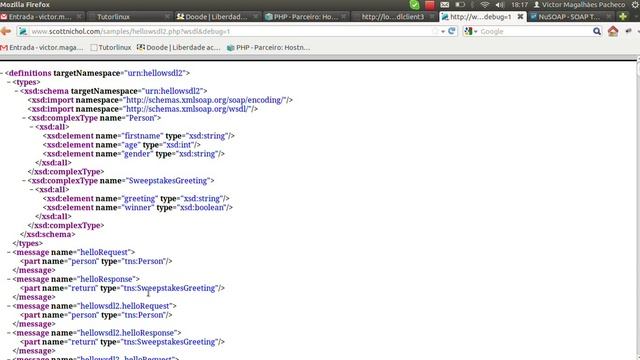This screenshot has width=640, height=360.
Task: Close the active debug=1 tab
Action: (520, 17)
